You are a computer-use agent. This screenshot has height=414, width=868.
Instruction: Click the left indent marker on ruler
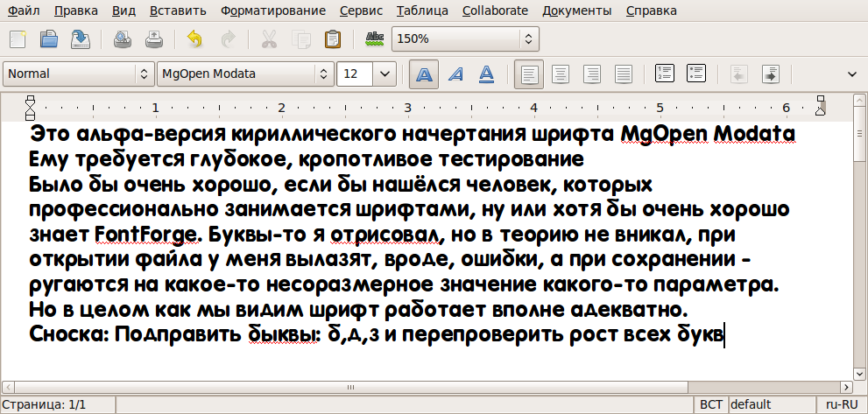[x=31, y=108]
